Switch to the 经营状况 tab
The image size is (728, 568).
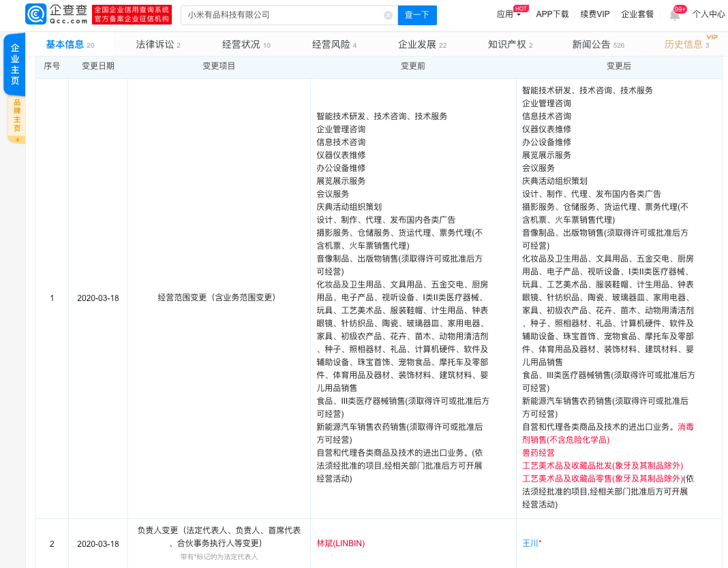tap(246, 44)
